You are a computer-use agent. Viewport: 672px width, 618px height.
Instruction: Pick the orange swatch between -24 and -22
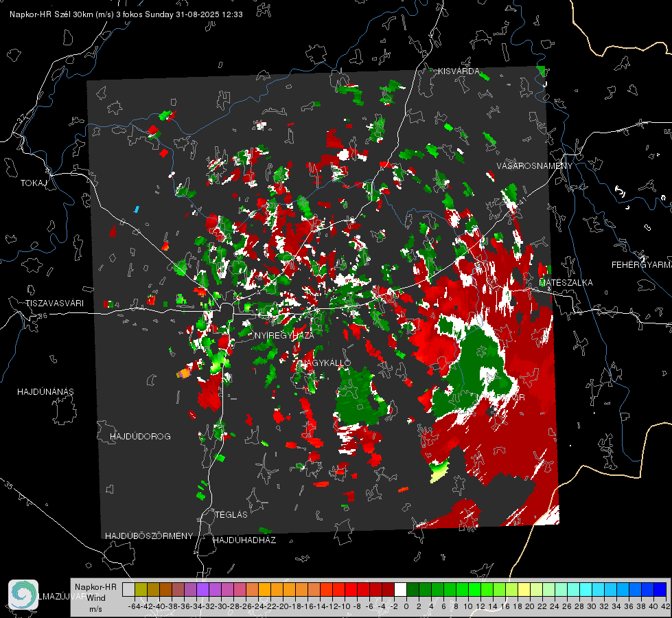click(264, 590)
